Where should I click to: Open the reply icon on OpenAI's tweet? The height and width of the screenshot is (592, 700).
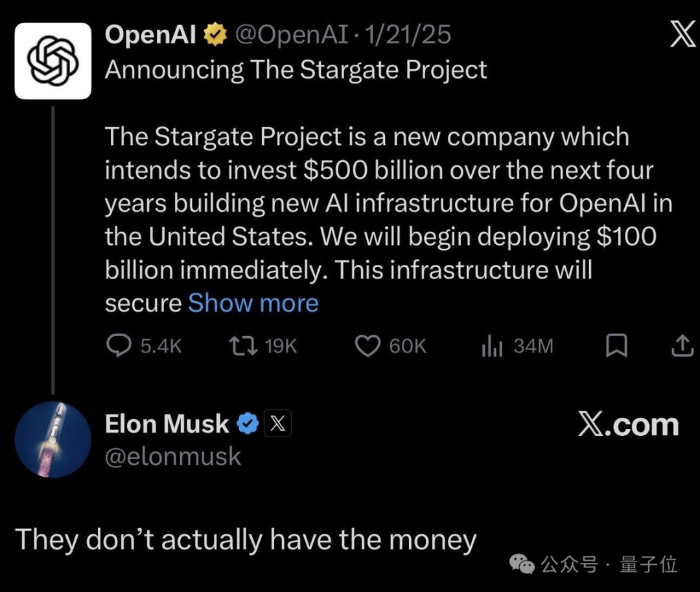click(x=119, y=346)
